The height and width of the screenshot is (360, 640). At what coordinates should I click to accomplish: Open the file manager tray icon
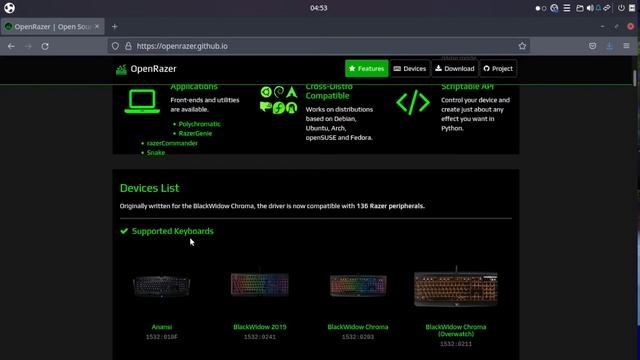click(580, 8)
